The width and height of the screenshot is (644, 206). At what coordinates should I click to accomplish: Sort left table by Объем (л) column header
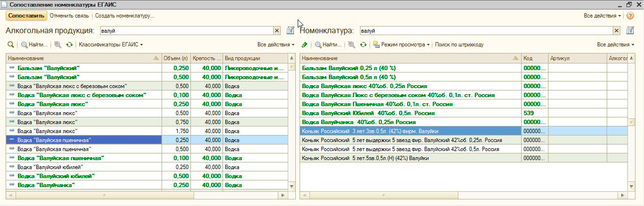click(176, 58)
